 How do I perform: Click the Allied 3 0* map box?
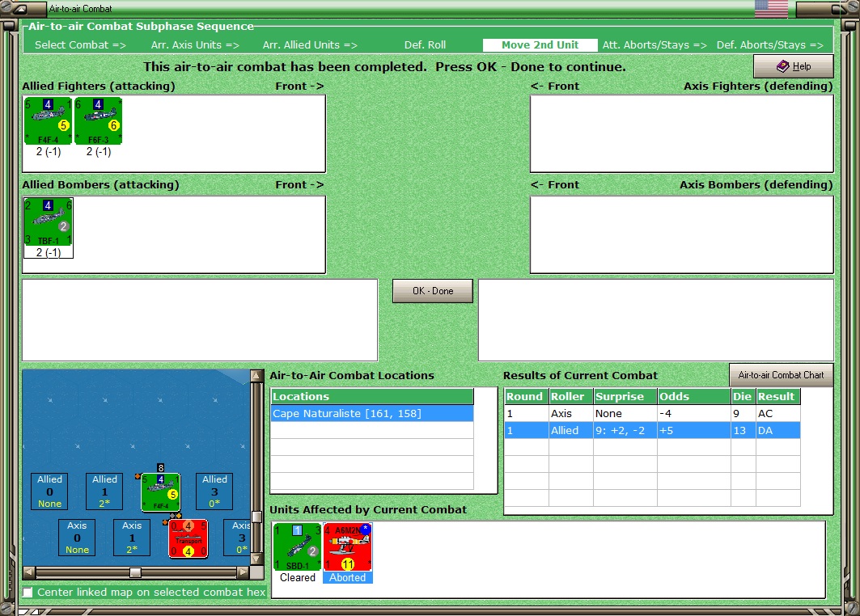click(214, 491)
